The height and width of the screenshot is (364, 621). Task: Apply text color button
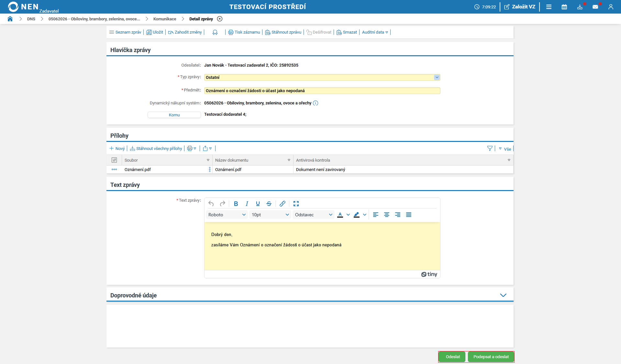tap(340, 215)
